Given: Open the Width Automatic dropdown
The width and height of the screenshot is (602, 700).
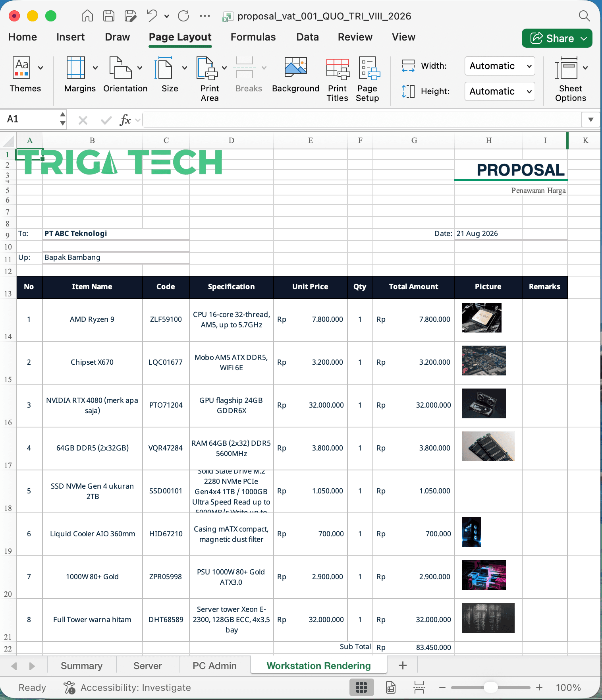Looking at the screenshot, I should tap(500, 66).
